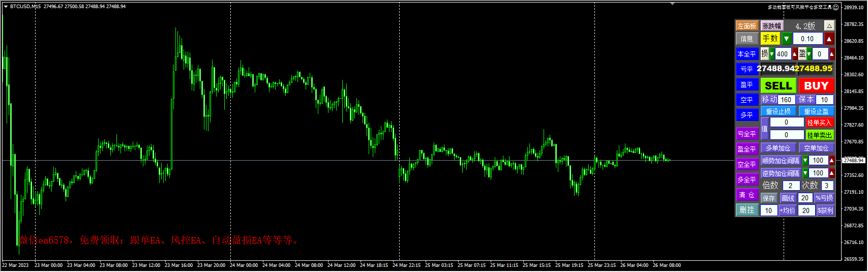This screenshot has width=868, height=272.
Task: Click the 逆势加仓间隔 button
Action: pyautogui.click(x=781, y=173)
